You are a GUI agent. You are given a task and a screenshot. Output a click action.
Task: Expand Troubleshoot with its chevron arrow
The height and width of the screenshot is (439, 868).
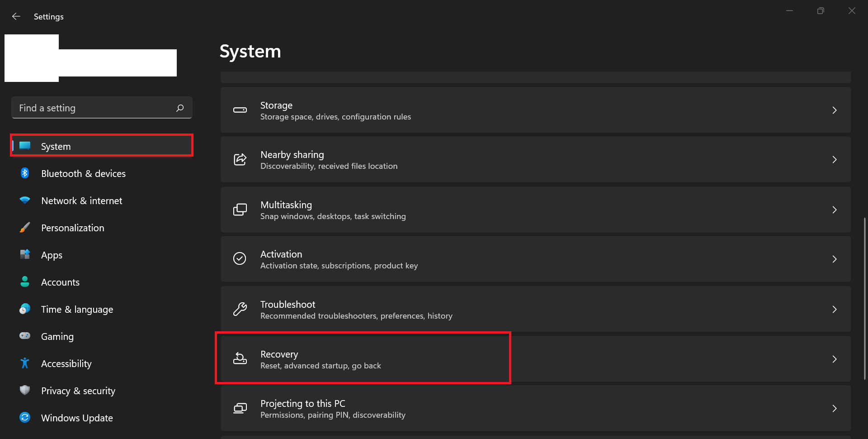coord(834,309)
